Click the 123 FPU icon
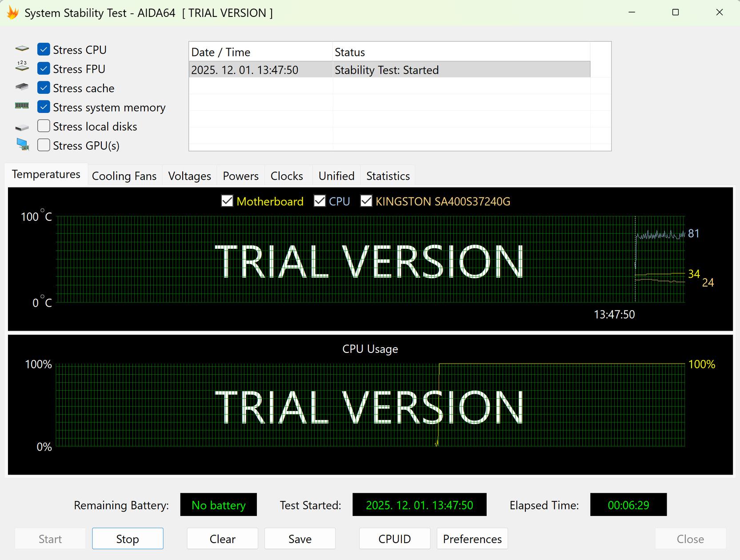The width and height of the screenshot is (740, 560). point(22,66)
